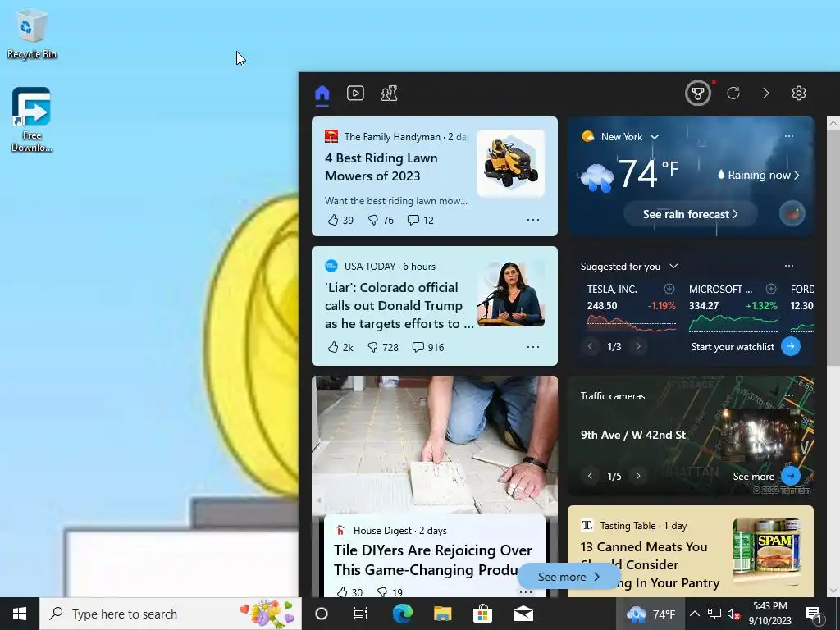
Task: Open stocks card more options menu
Action: (x=789, y=266)
